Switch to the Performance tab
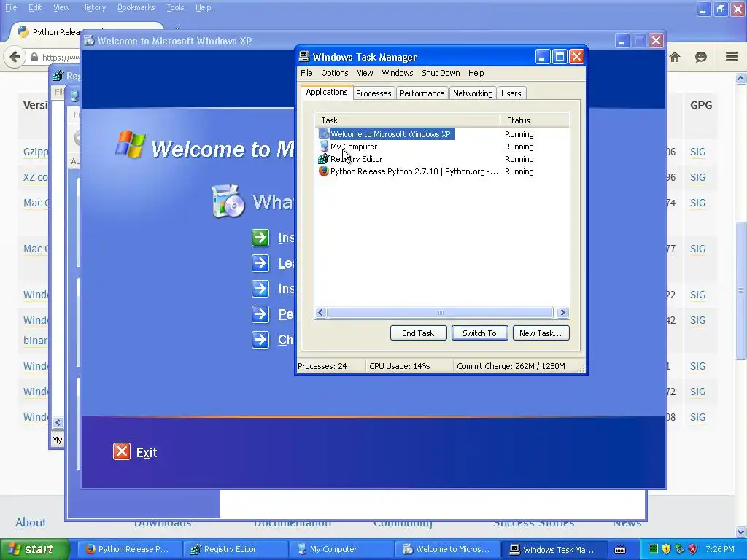 422,93
